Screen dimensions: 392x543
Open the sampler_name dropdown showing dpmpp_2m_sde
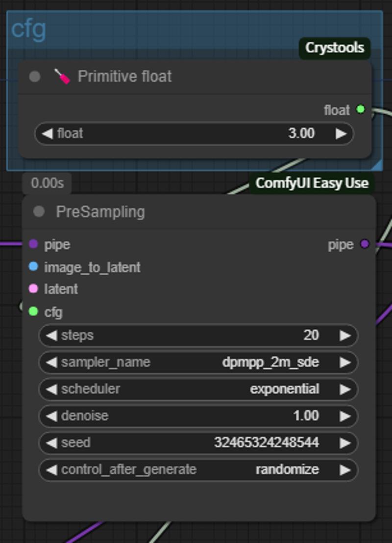pos(198,362)
